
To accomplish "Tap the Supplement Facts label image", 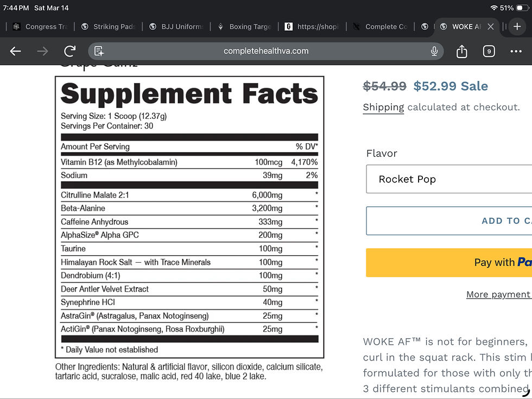I will (x=189, y=217).
